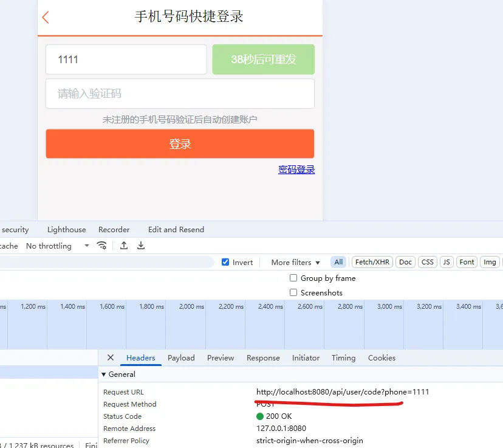Click the Request Method label

[x=129, y=404]
